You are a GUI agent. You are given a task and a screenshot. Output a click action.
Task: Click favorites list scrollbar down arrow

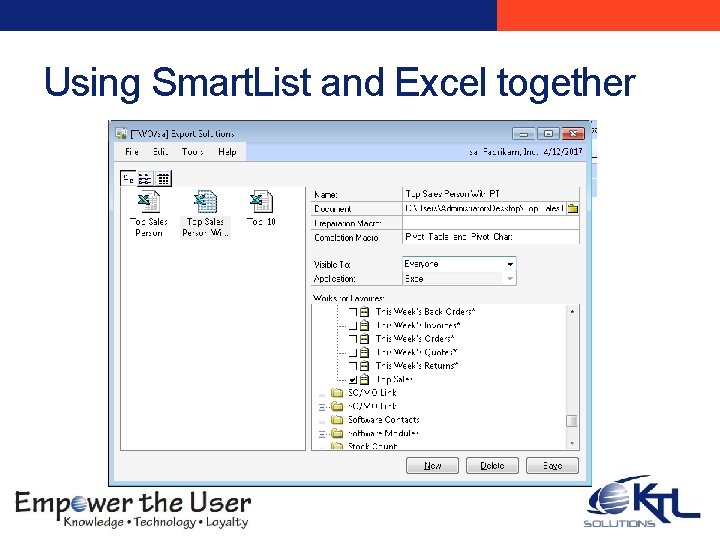(572, 444)
